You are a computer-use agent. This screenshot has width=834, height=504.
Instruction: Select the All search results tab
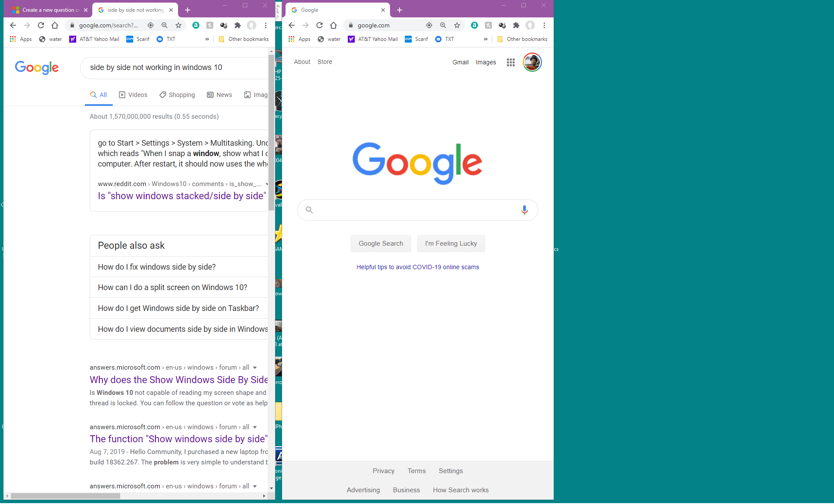tap(99, 95)
